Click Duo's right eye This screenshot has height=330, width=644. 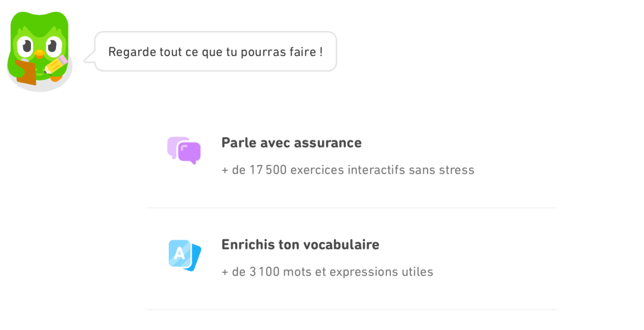pos(53,46)
